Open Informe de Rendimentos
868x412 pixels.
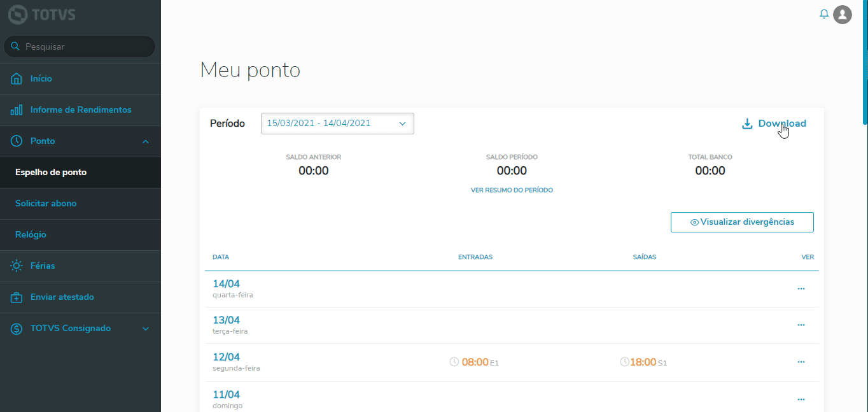pyautogui.click(x=80, y=110)
